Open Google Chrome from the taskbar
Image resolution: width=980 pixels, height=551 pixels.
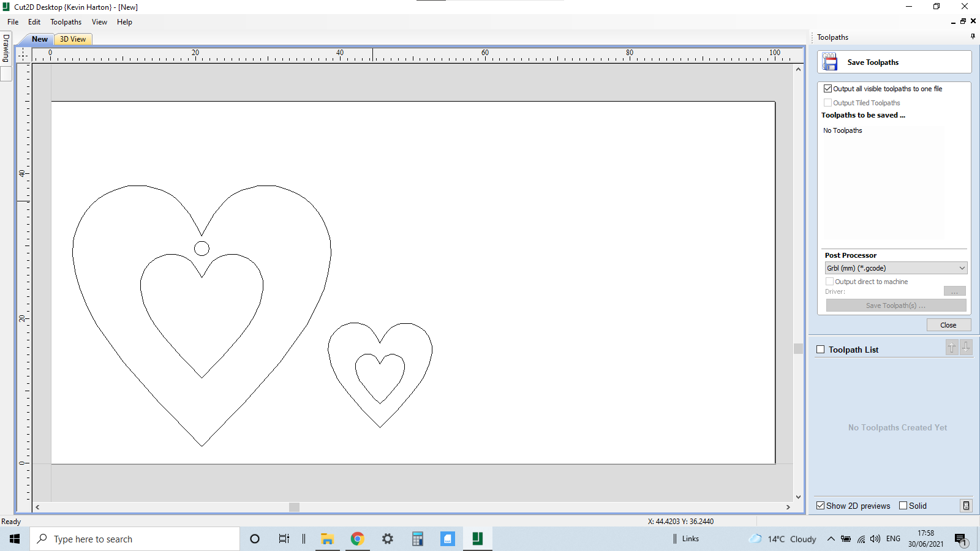coord(357,539)
